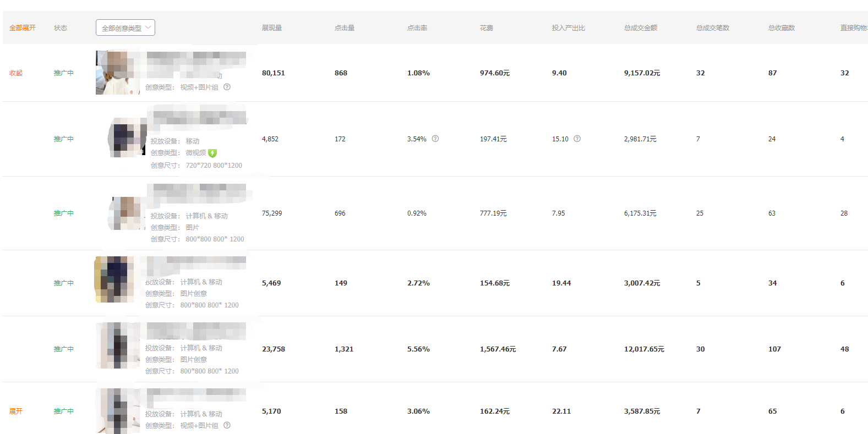Image resolution: width=868 pixels, height=434 pixels.
Task: Click help icon beside last row 视频+图片组
Action: (227, 425)
